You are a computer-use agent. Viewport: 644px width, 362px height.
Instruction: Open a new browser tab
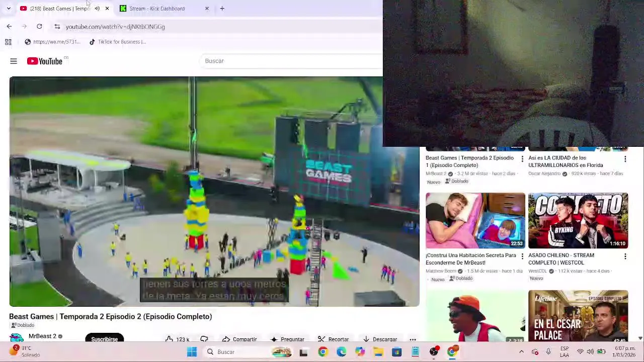[222, 9]
